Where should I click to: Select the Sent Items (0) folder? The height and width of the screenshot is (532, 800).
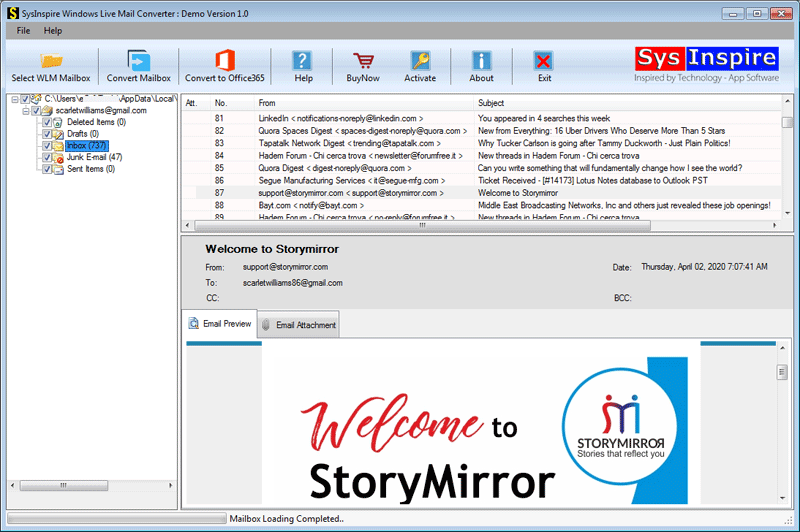[x=91, y=169]
